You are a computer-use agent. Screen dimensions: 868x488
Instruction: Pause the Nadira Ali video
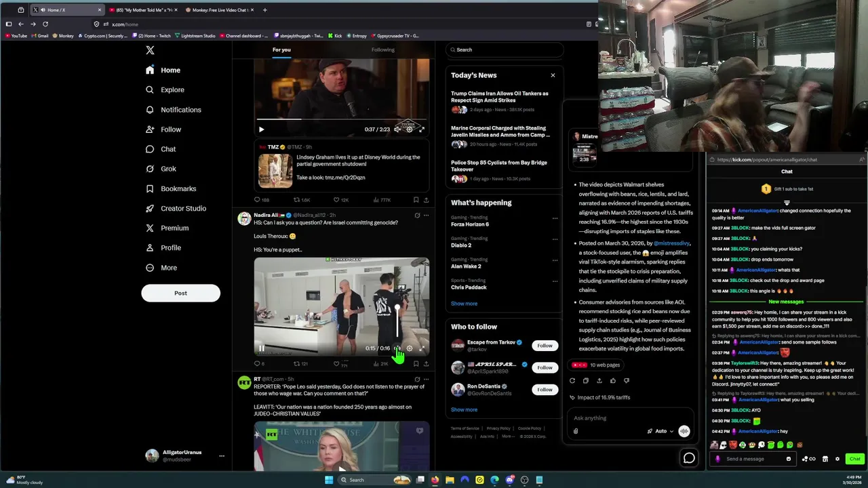coord(261,348)
